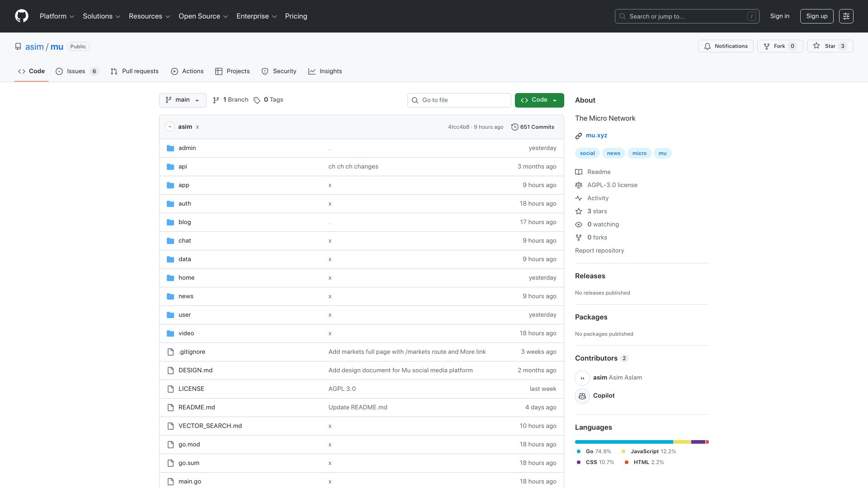Open the Security tab
The height and width of the screenshot is (488, 868).
click(279, 71)
